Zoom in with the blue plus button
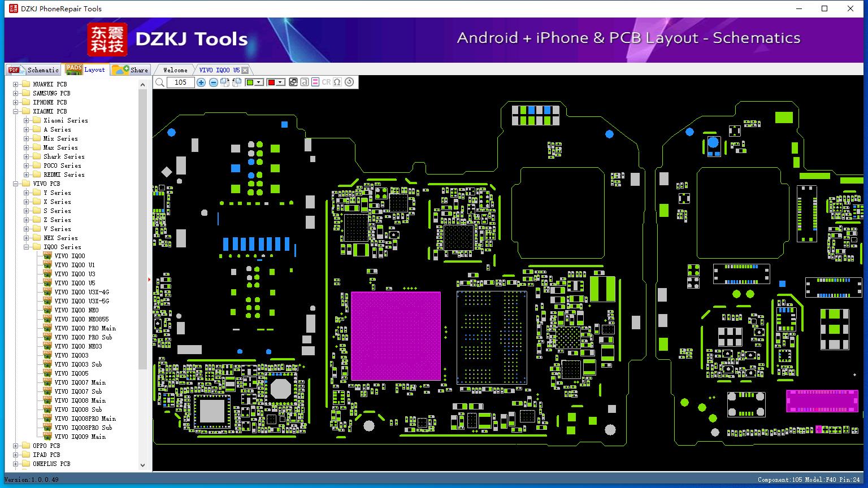The image size is (868, 488). pos(201,82)
